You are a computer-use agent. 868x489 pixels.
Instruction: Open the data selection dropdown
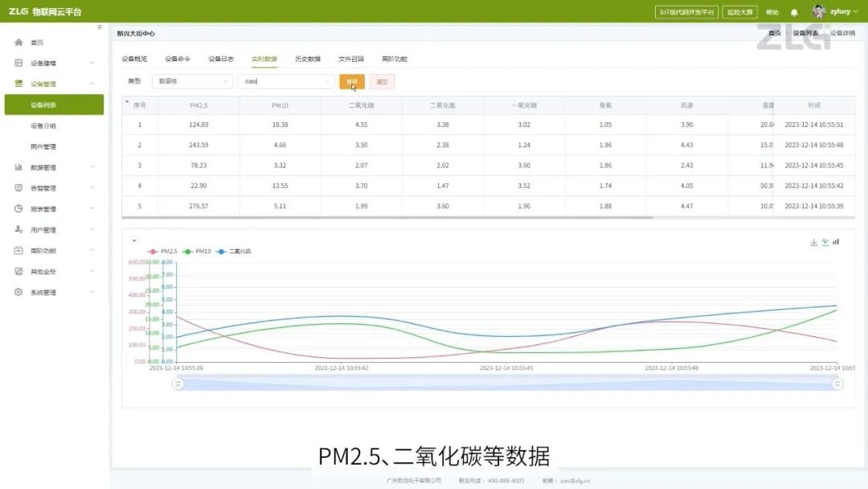[x=287, y=81]
